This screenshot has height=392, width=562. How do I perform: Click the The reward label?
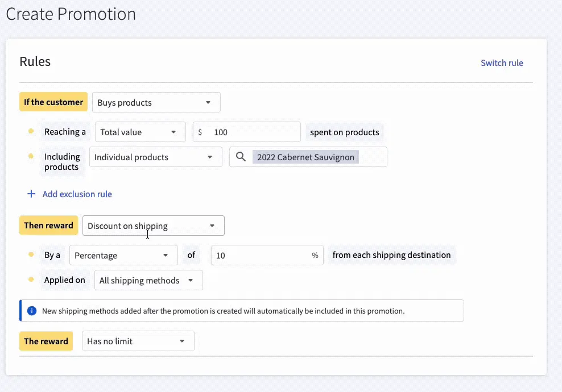46,341
